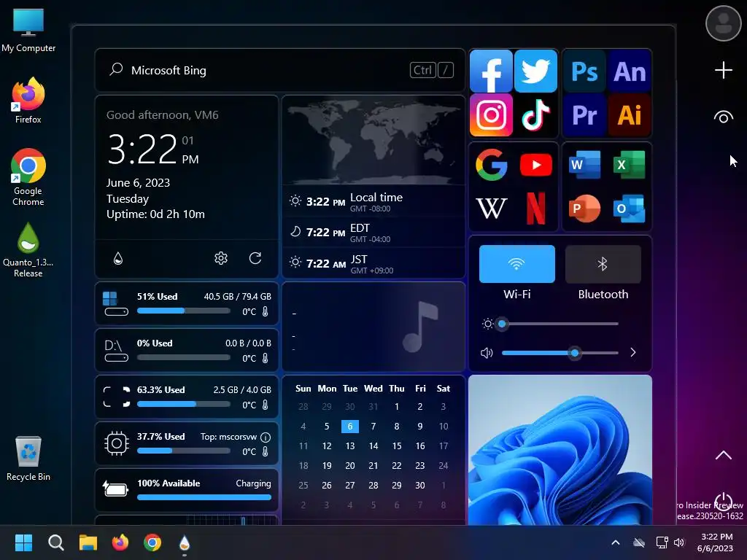Click info icon beside Top: mscorsvw
The height and width of the screenshot is (560, 747).
click(x=266, y=437)
